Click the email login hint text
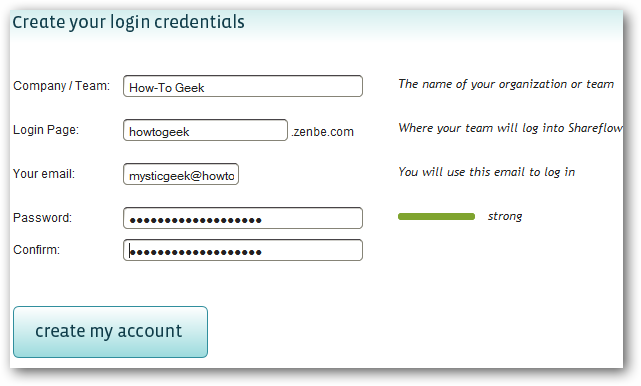This screenshot has height=386, width=641. [486, 172]
